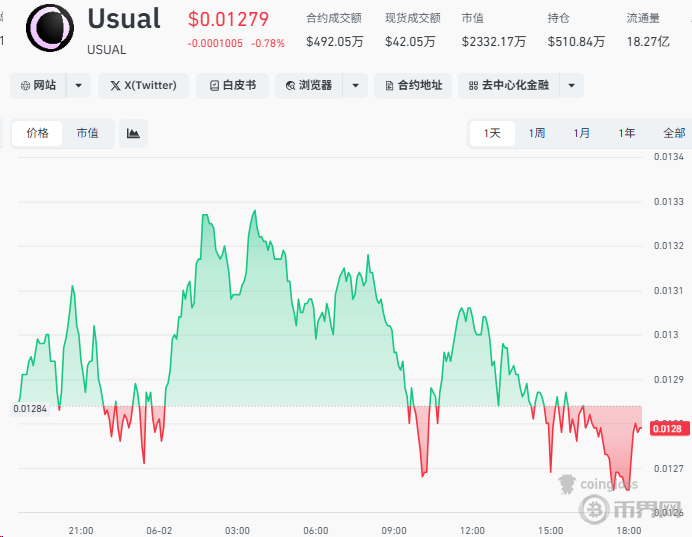Toggle the area chart type icon
Screen dimensions: 692x537
click(133, 133)
